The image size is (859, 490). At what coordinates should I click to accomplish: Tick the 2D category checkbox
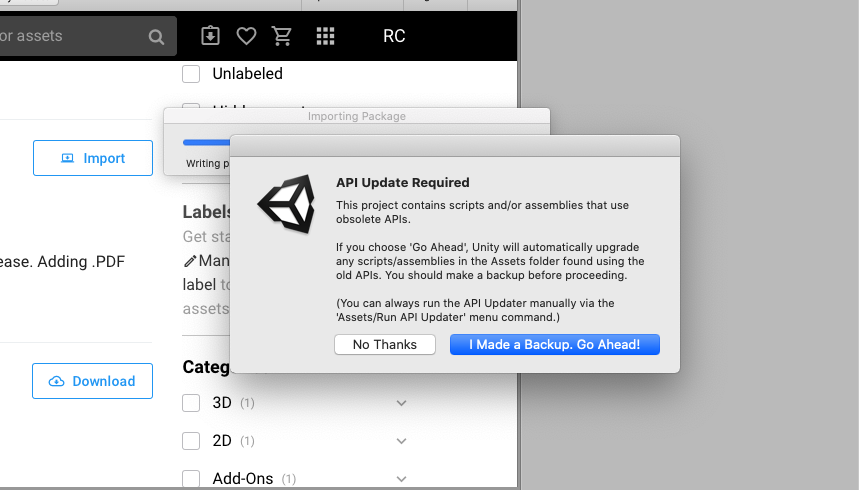click(x=191, y=441)
